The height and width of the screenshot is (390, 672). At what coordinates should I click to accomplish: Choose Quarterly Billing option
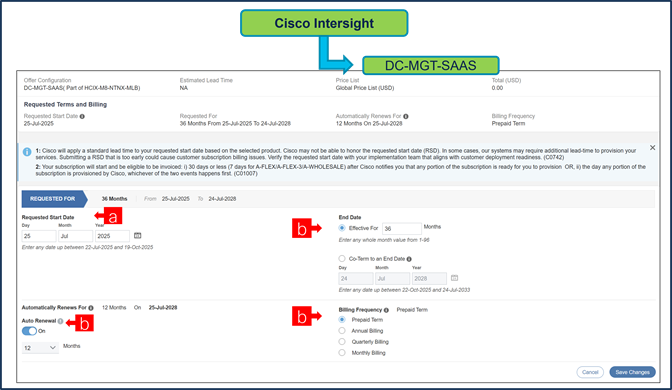[x=342, y=342]
